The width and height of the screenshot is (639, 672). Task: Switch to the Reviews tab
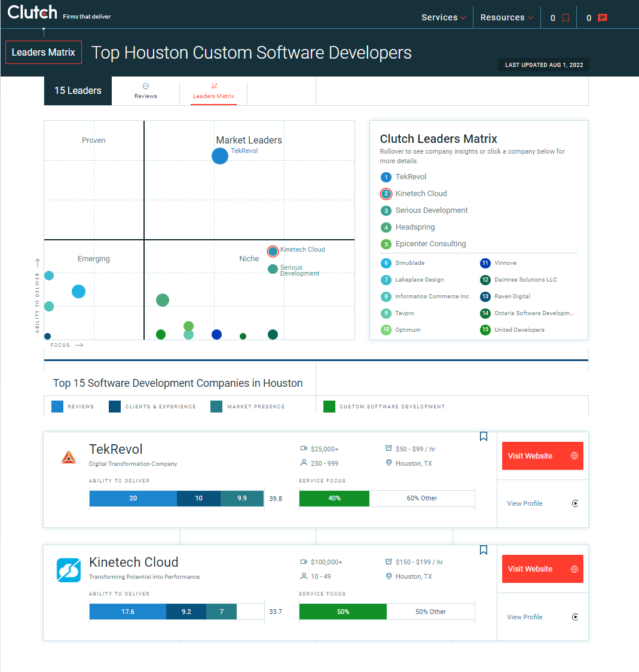[x=146, y=91]
